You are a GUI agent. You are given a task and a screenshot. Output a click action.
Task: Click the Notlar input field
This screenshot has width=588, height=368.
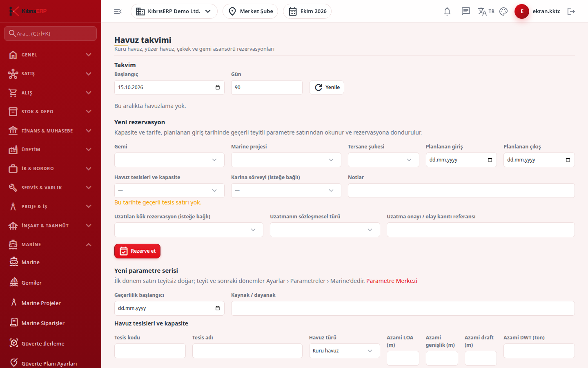pos(461,191)
